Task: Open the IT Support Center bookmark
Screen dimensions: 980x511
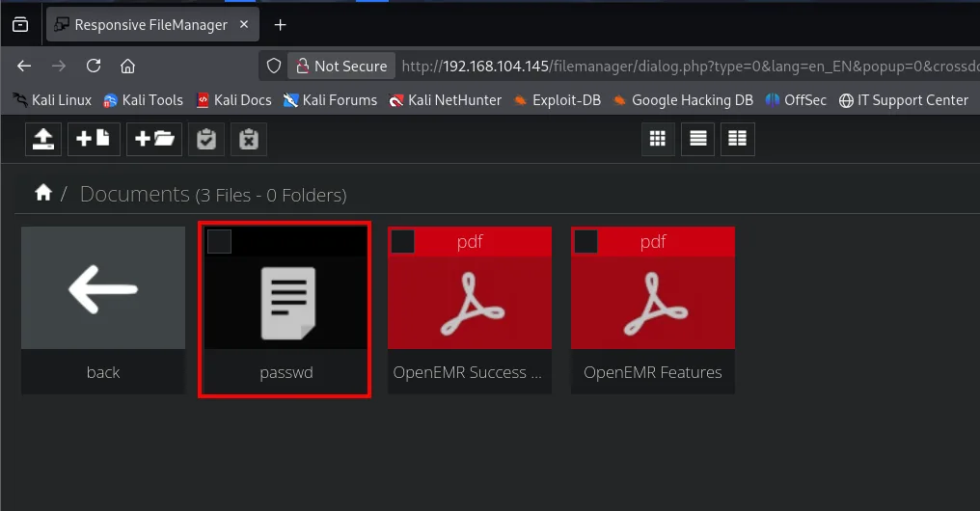Action: click(904, 100)
